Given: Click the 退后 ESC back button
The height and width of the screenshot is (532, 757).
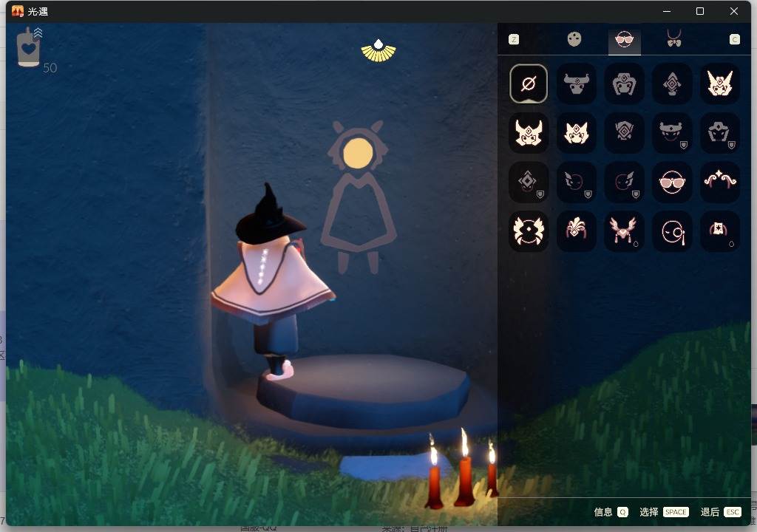Looking at the screenshot, I should coord(720,512).
